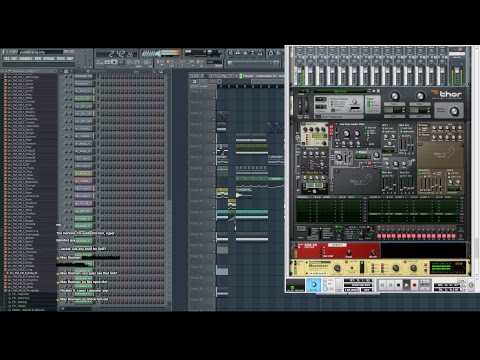Open the snap selector dropdown in FL Studio
The height and width of the screenshot is (360, 480).
point(214,62)
